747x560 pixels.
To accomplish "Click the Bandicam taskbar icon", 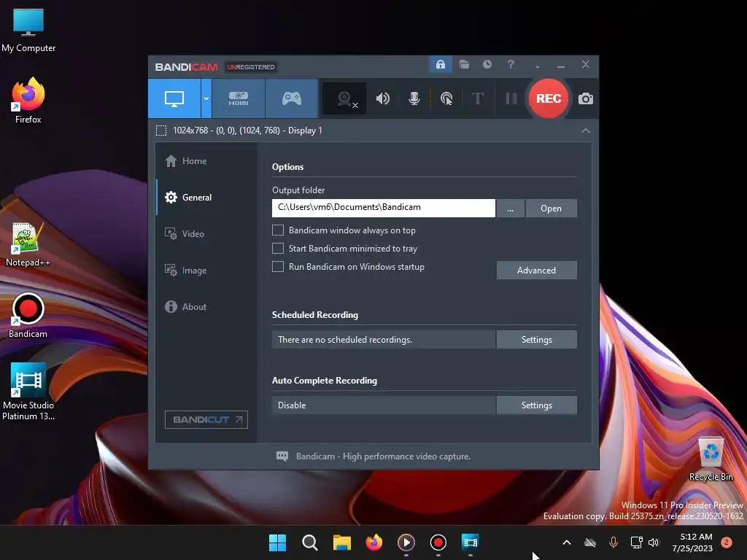I will pyautogui.click(x=438, y=542).
